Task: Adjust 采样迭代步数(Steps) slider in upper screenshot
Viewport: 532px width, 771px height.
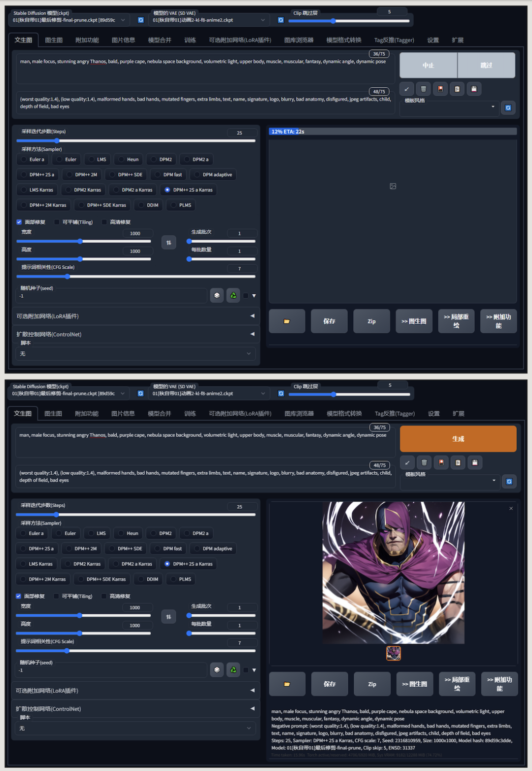Action: pyautogui.click(x=136, y=141)
